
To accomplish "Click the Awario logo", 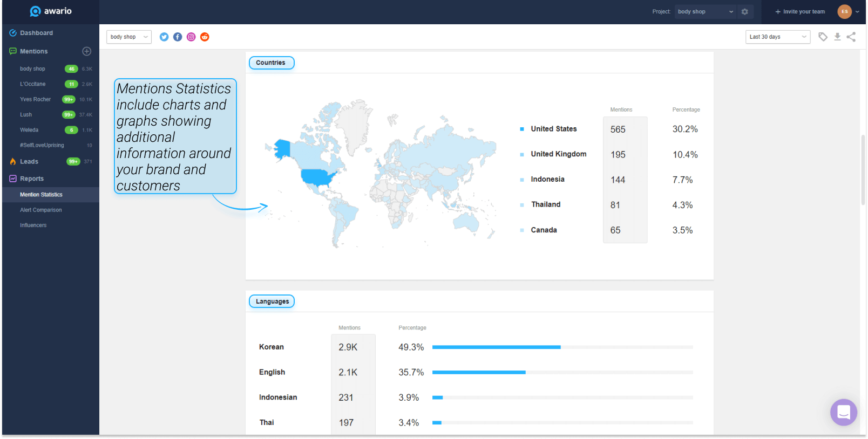I will [x=51, y=11].
